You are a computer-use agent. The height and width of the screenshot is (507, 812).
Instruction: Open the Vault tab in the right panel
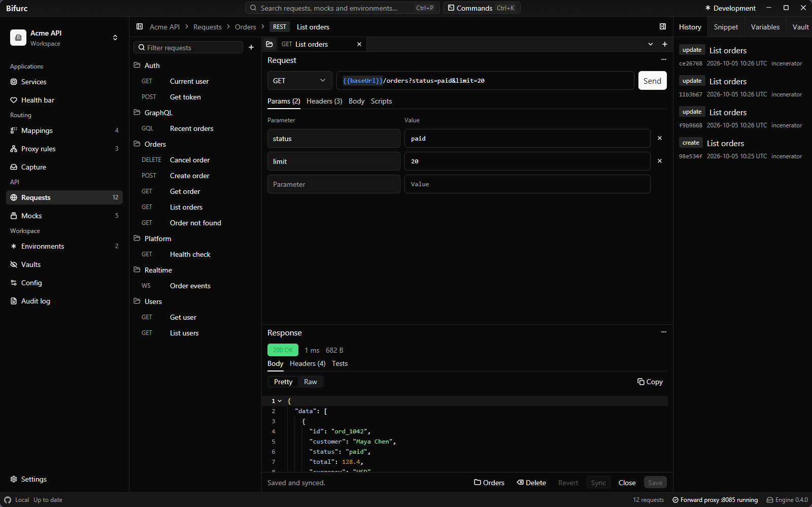coord(800,27)
